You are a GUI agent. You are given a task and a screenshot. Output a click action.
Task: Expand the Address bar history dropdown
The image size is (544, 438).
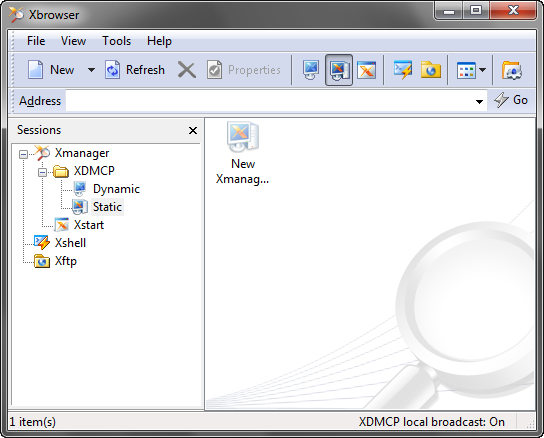479,101
